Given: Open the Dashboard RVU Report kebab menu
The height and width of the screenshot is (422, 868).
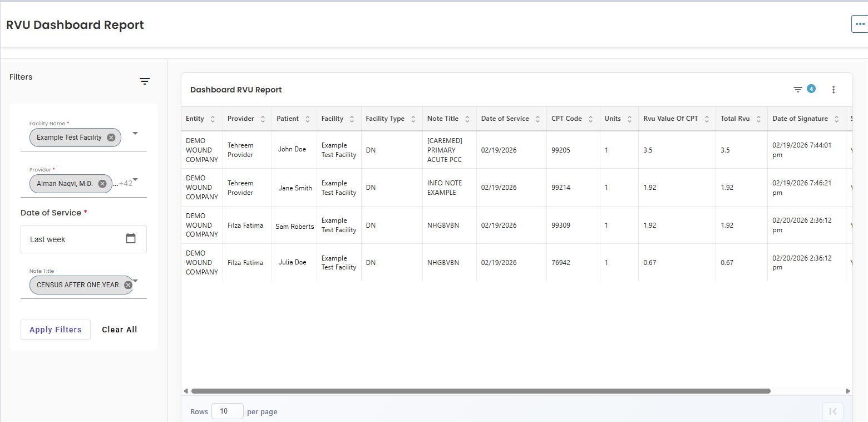Looking at the screenshot, I should point(834,90).
